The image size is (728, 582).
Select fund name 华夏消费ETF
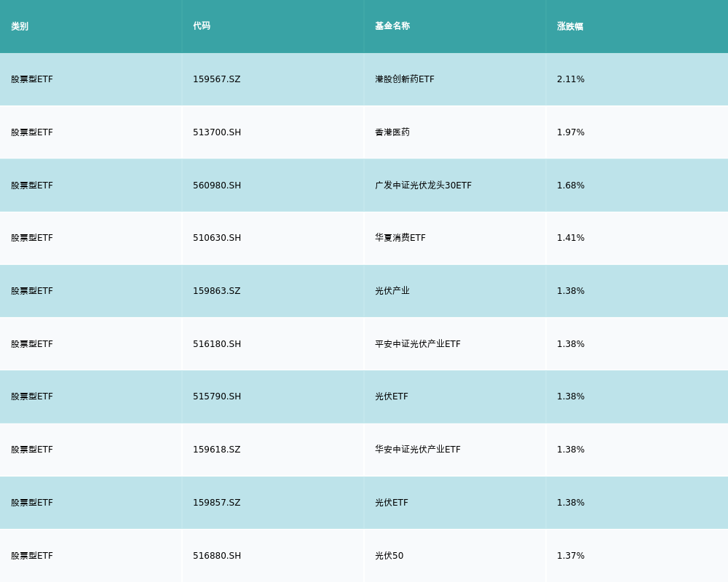point(400,238)
